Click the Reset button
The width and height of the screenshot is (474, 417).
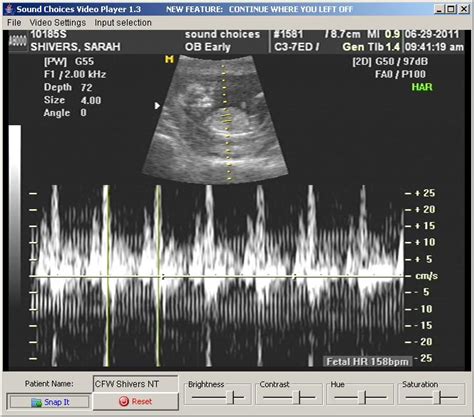(x=136, y=401)
